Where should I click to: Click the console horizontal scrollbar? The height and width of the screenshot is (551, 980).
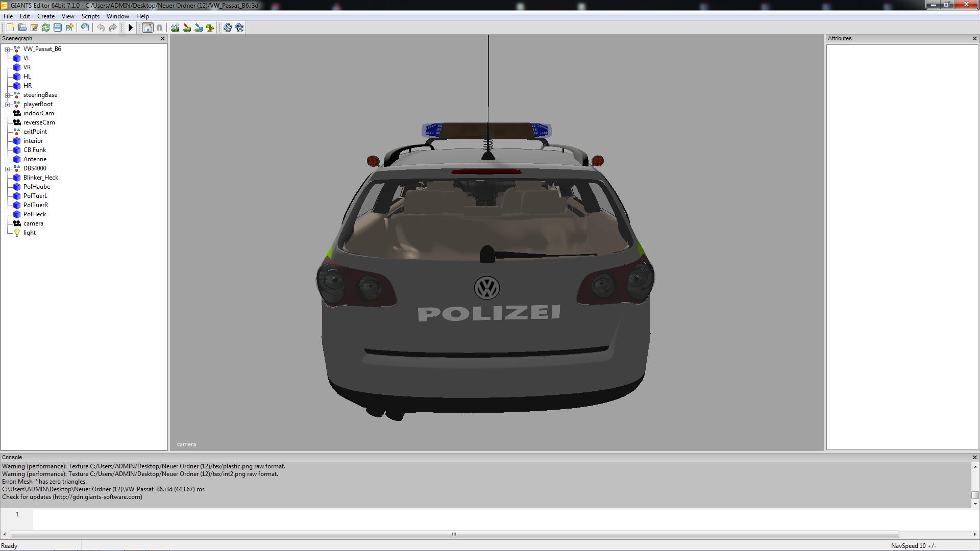454,534
